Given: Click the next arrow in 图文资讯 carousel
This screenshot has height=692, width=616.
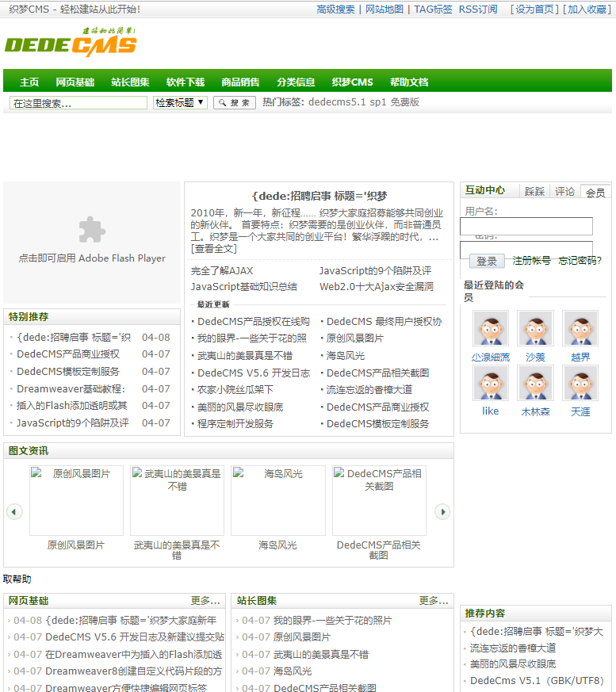Looking at the screenshot, I should click(442, 512).
